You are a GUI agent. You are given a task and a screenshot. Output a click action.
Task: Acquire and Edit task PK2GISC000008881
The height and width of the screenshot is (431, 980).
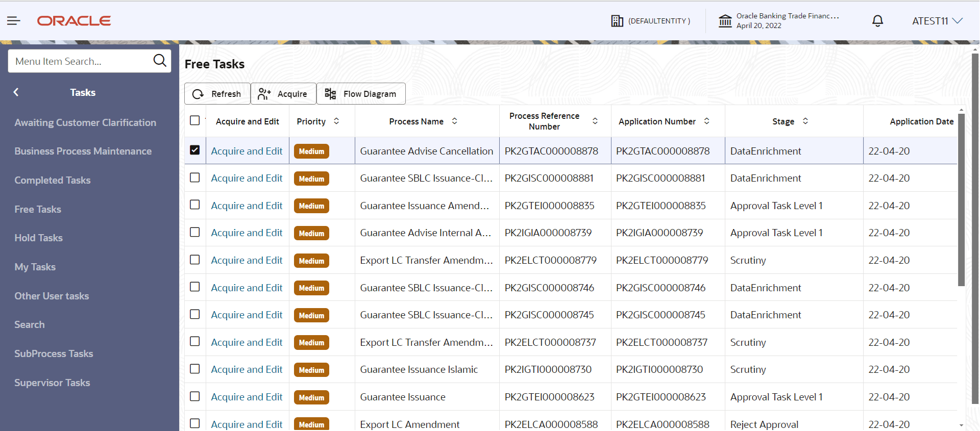pyautogui.click(x=247, y=178)
